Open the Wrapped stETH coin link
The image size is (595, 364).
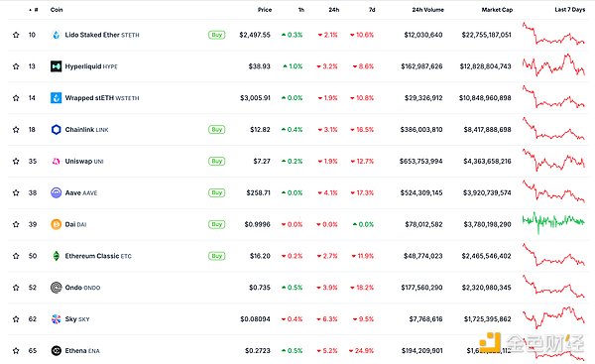pyautogui.click(x=102, y=98)
